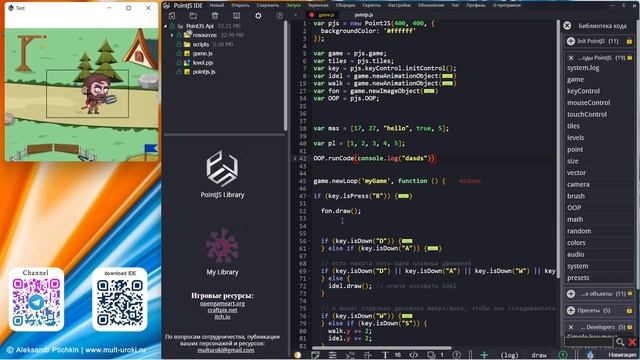
Task: Select keyControl in code library
Action: coord(583,91)
